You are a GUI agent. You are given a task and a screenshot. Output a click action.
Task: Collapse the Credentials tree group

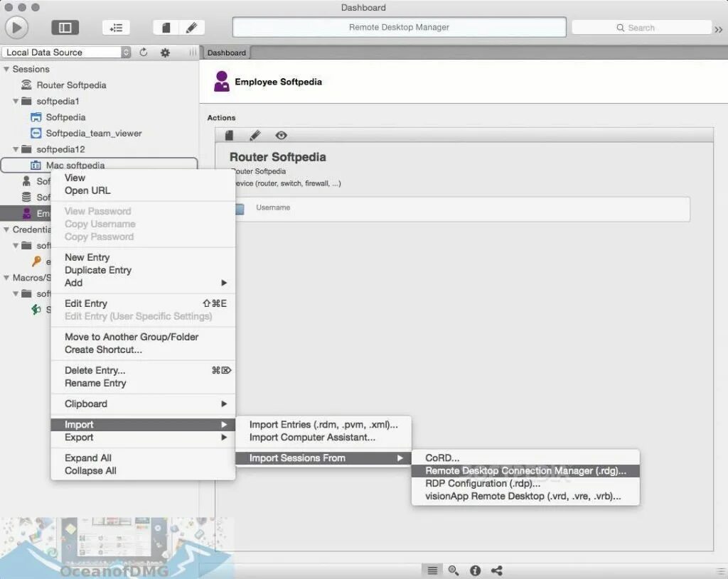coord(6,229)
